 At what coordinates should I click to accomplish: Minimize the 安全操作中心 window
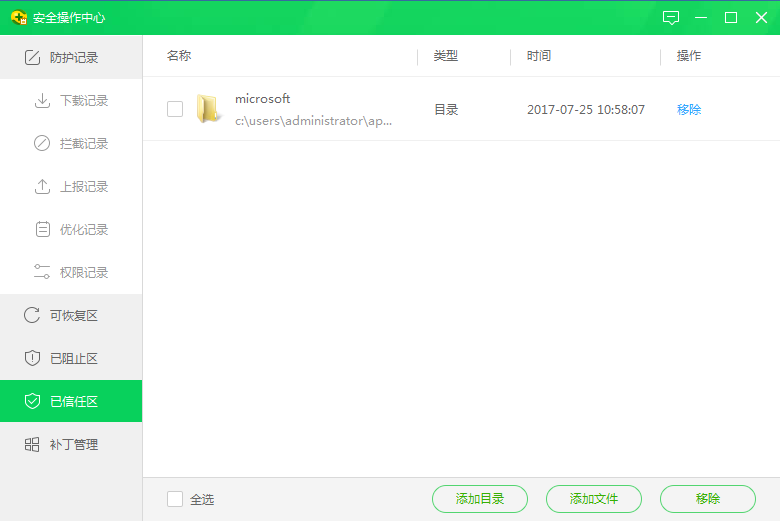[701, 18]
